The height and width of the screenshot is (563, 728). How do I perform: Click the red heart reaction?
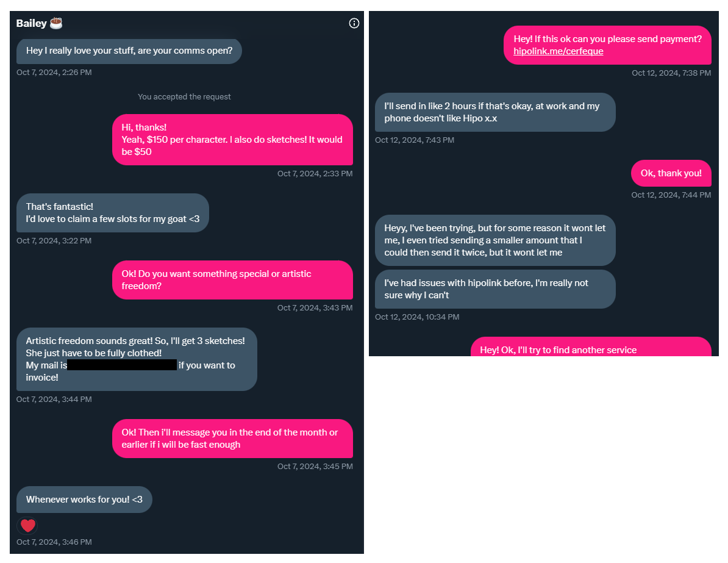(27, 525)
